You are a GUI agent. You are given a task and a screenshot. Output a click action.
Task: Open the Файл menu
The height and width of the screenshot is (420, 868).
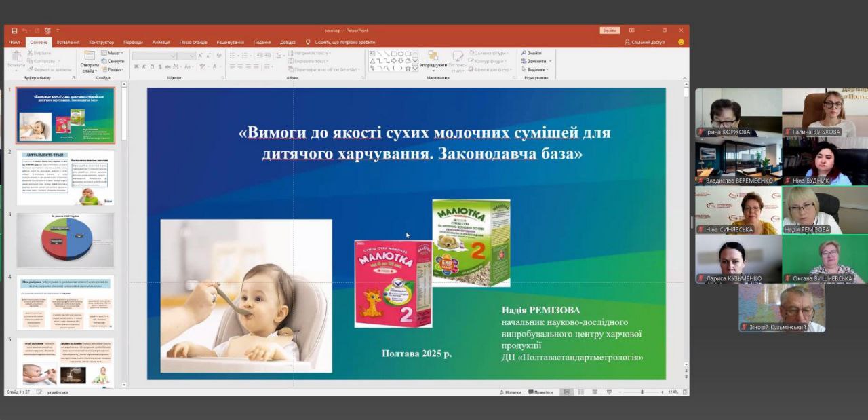point(14,42)
